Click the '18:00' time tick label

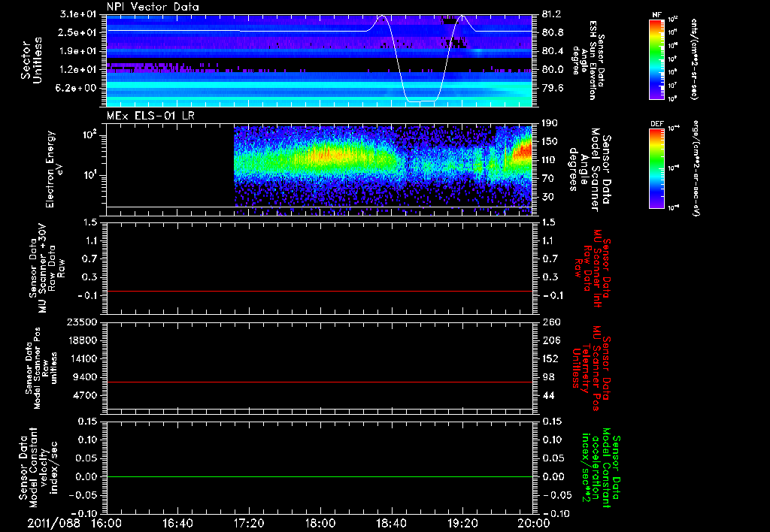click(x=320, y=523)
